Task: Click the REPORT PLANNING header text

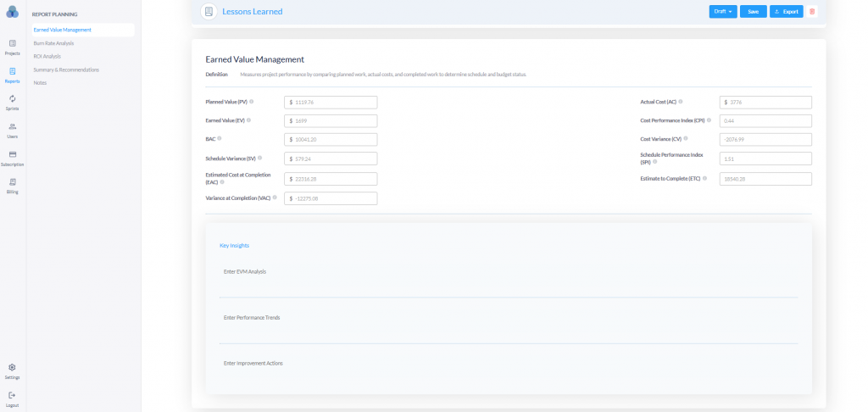Action: [55, 14]
